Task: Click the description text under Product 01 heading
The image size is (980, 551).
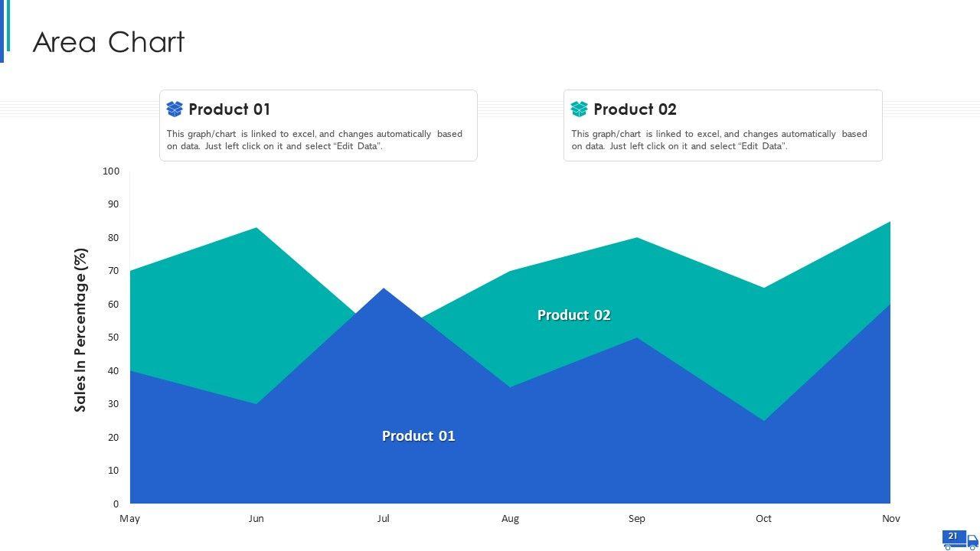Action: tap(315, 140)
